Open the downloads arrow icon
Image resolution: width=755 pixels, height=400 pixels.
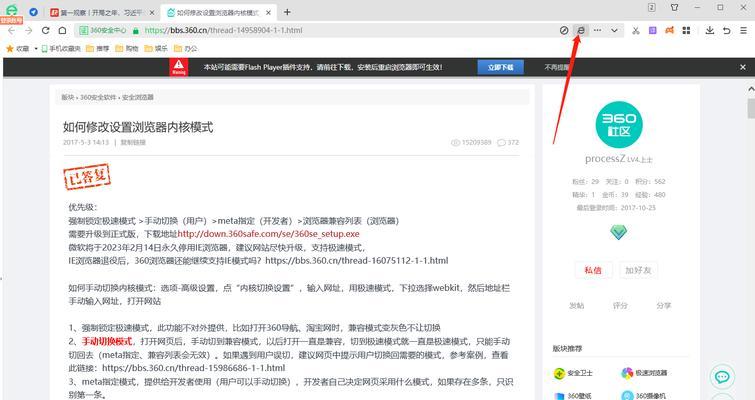point(710,30)
